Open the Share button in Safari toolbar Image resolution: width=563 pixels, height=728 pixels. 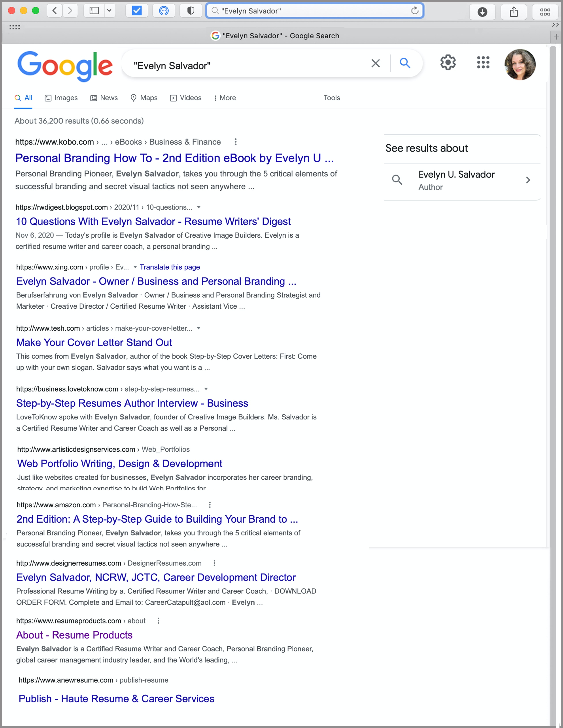pyautogui.click(x=514, y=12)
